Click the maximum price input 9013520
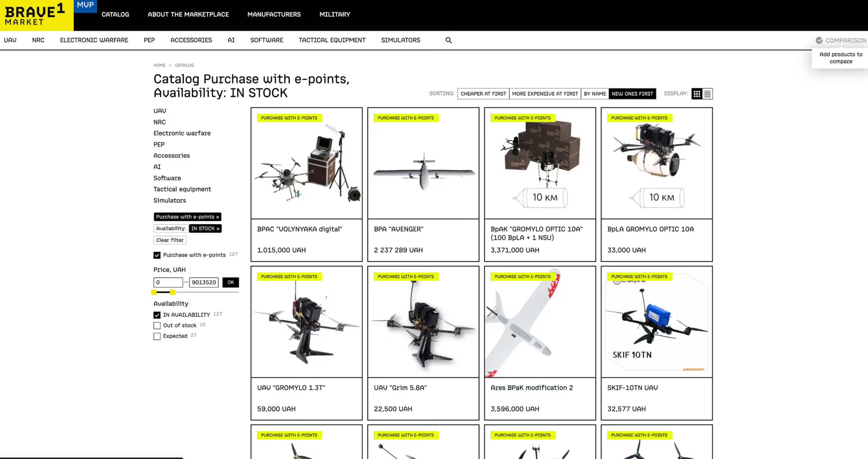This screenshot has width=868, height=459. [x=204, y=282]
